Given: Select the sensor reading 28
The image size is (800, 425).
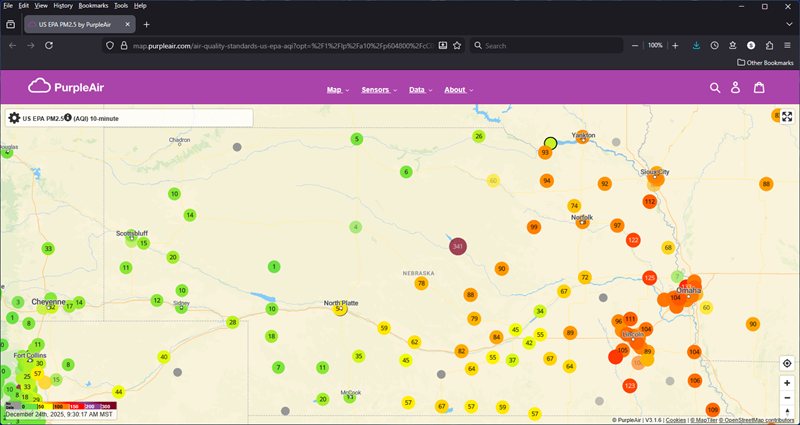Looking at the screenshot, I should (x=233, y=322).
